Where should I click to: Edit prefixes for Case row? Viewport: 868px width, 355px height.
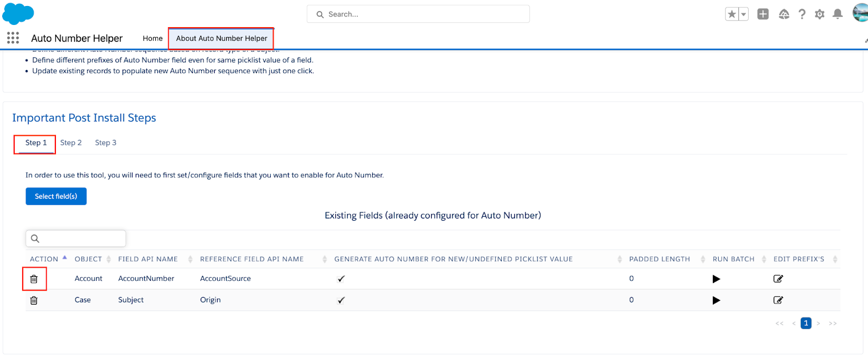coord(778,300)
